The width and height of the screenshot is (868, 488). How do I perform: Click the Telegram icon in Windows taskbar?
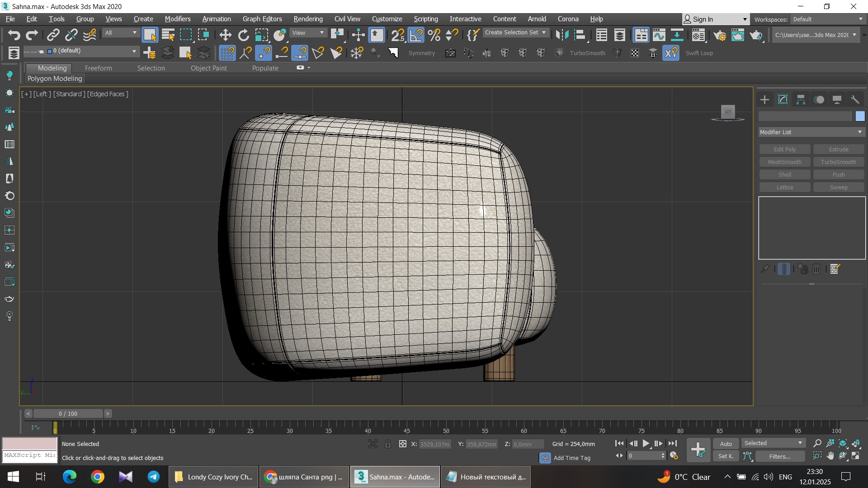point(154,477)
